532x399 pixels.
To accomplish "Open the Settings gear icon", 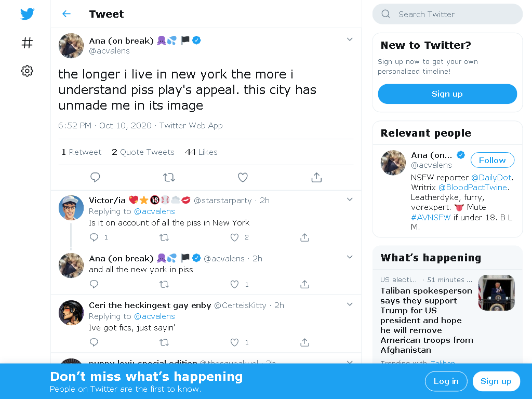I will 28,71.
